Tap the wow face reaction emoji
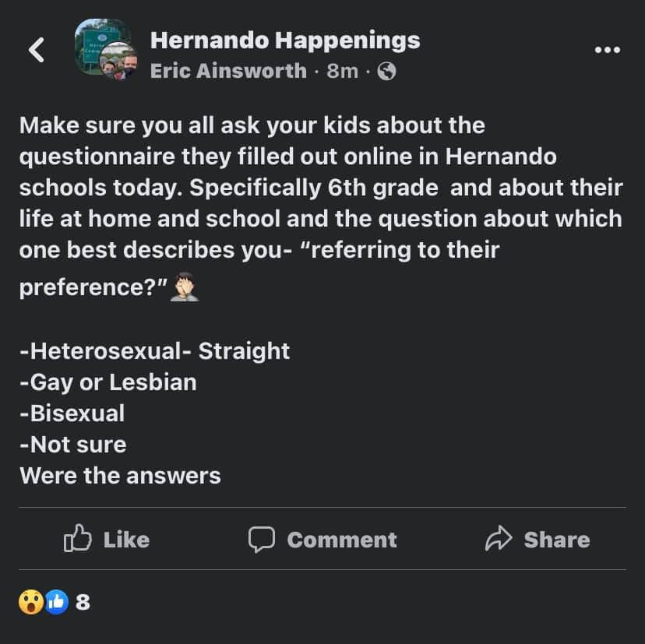 point(31,602)
